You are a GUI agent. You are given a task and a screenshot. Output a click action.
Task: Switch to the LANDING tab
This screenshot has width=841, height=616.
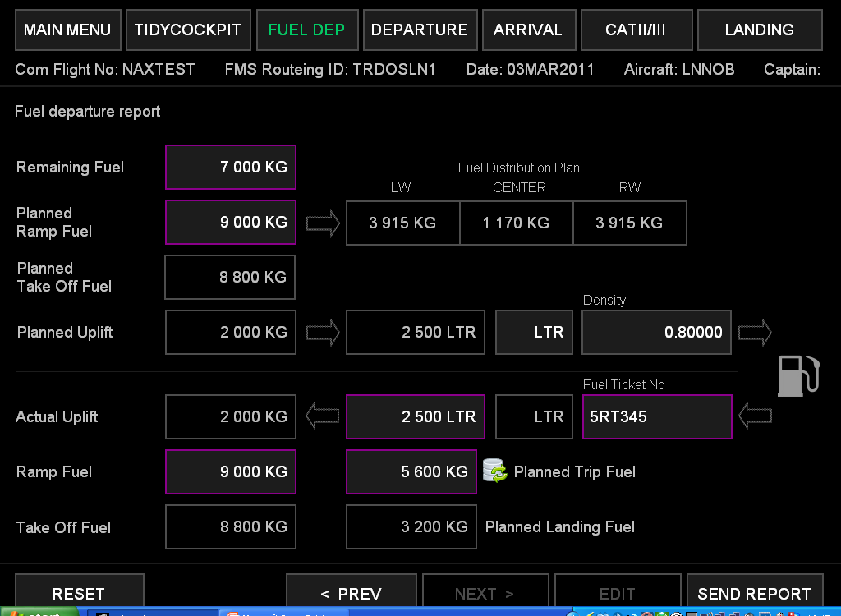[759, 30]
